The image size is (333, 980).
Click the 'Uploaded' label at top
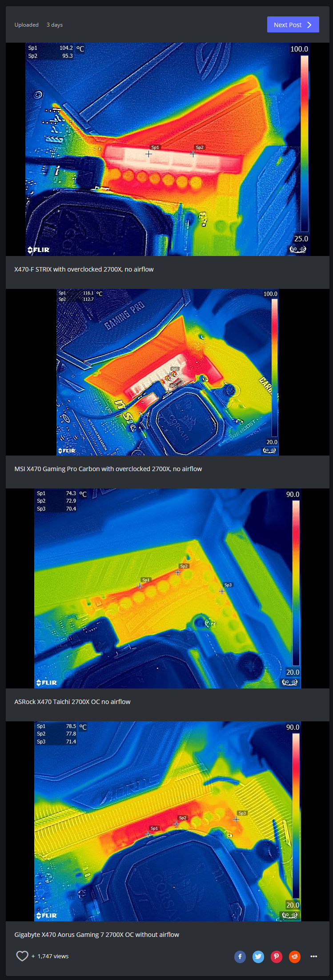(26, 25)
